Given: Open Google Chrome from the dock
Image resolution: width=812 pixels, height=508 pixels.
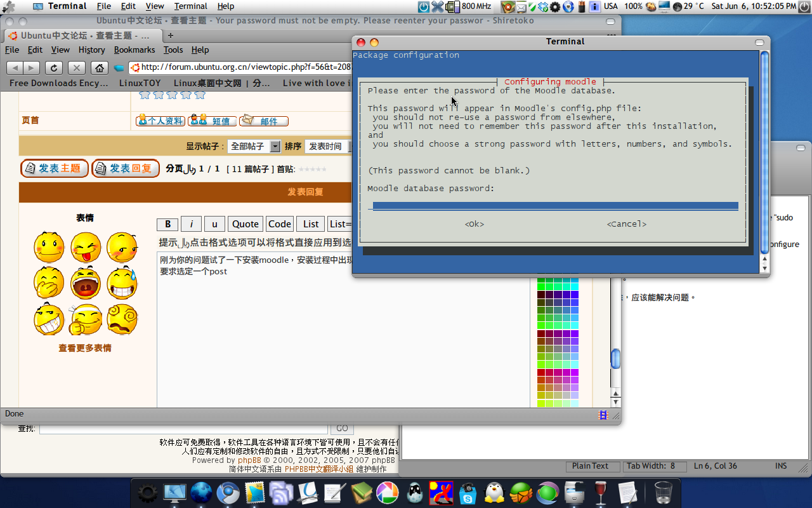Looking at the screenshot, I should (x=228, y=493).
